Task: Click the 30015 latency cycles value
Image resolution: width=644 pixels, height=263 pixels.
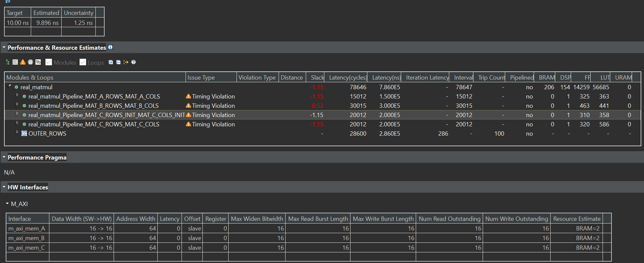Action: click(x=358, y=106)
